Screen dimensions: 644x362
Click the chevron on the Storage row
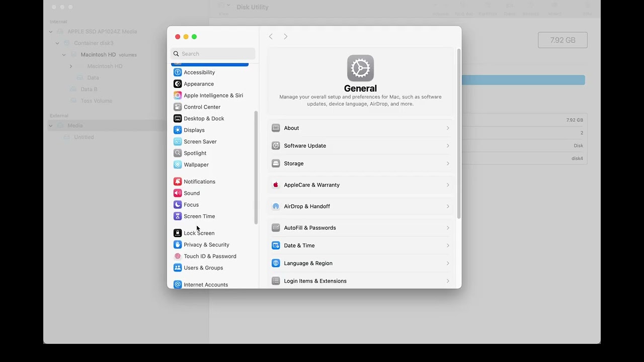click(x=448, y=163)
